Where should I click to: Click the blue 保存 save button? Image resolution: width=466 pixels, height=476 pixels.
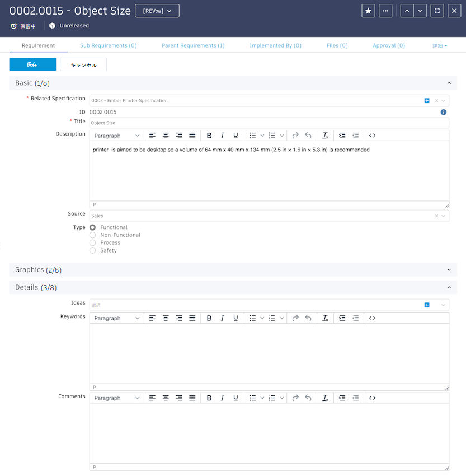tap(32, 64)
